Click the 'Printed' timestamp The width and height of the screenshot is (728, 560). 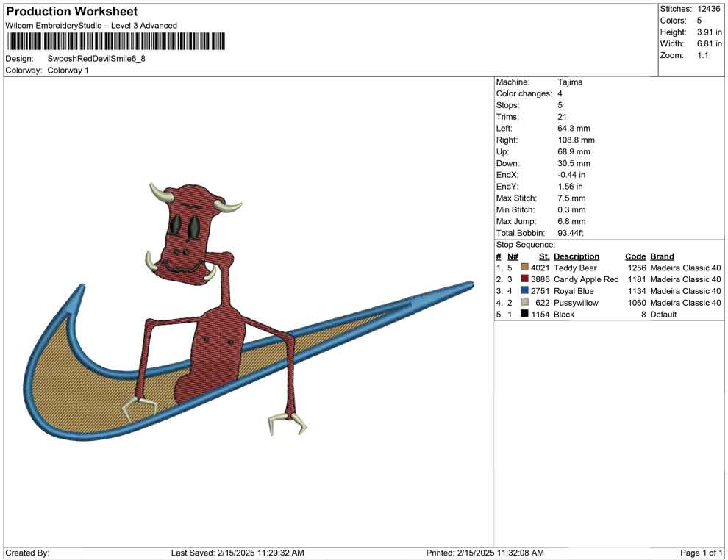[x=485, y=553]
